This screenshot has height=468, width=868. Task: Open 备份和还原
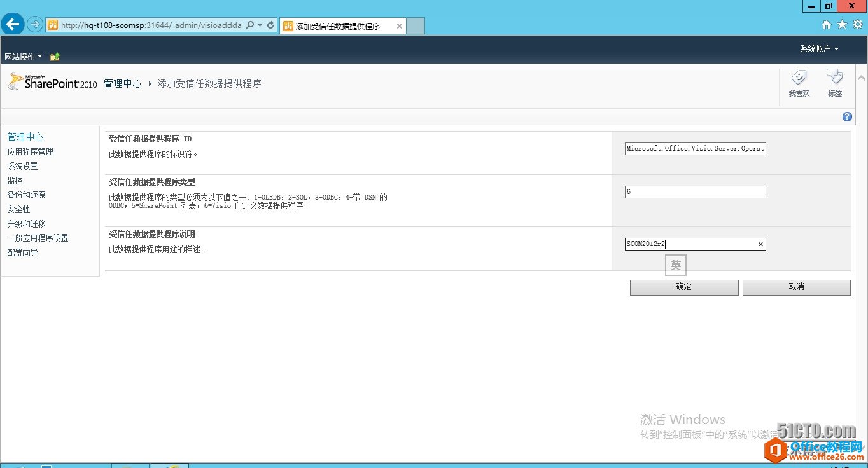click(27, 195)
